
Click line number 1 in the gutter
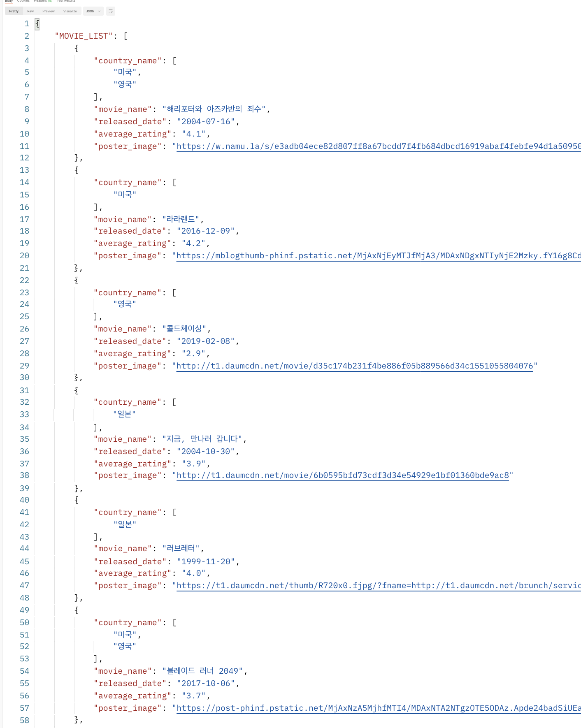[x=27, y=24]
